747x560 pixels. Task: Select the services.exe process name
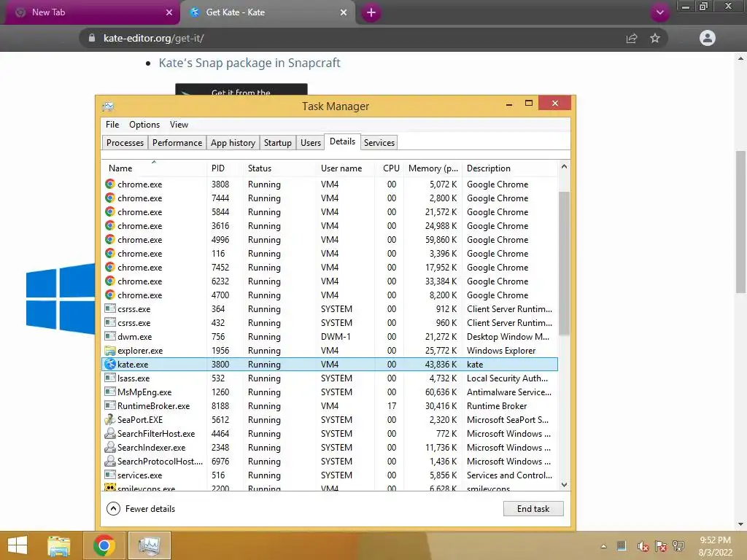click(x=139, y=475)
